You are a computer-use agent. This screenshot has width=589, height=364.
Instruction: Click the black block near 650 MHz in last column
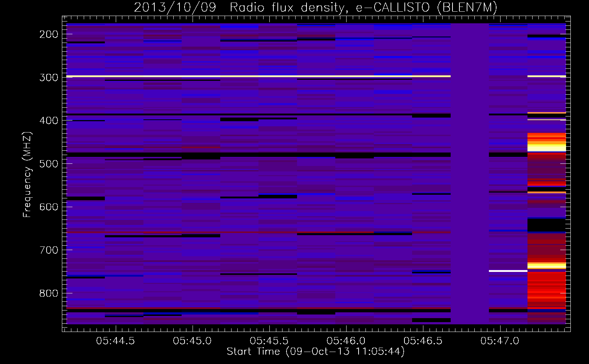(547, 225)
